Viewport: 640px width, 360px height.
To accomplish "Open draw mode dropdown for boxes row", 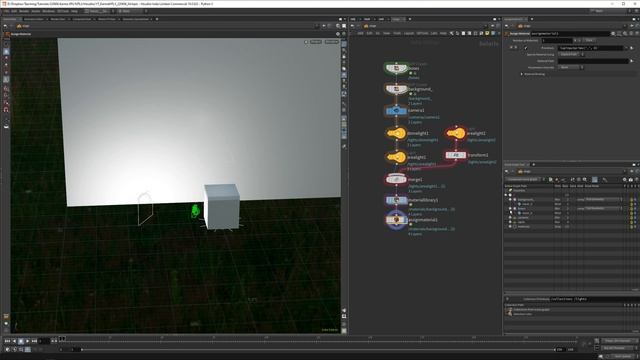I will (x=603, y=209).
